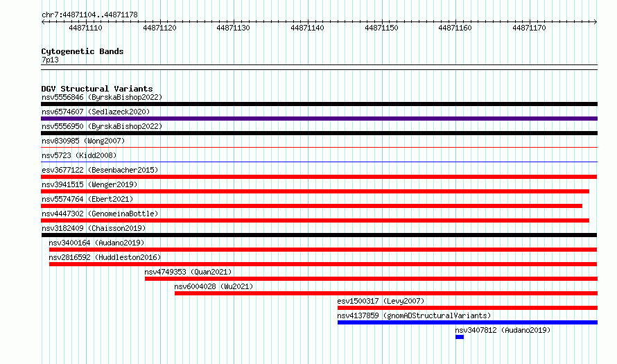The image size is (617, 364).
Task: Click the red bar of nsv3400164
Action: (323, 250)
